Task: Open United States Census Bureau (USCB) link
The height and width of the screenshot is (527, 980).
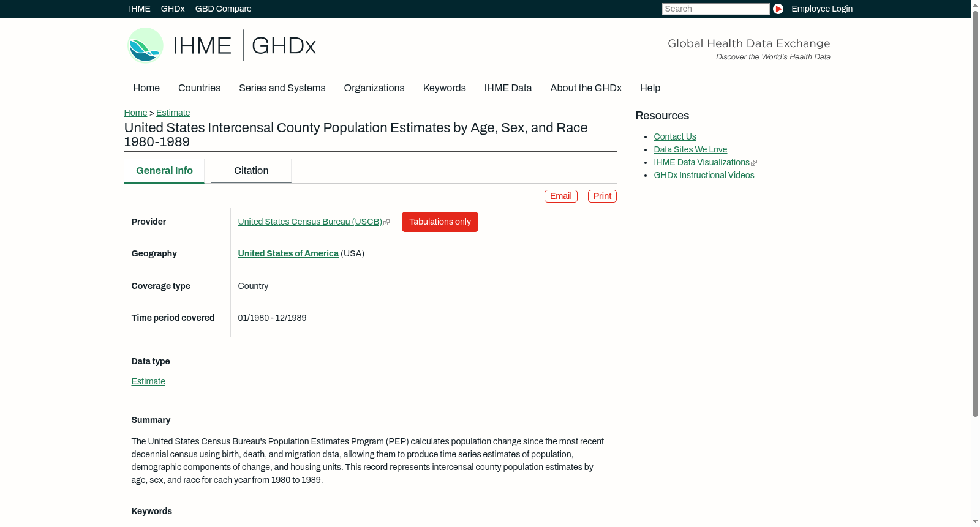Action: click(x=310, y=222)
